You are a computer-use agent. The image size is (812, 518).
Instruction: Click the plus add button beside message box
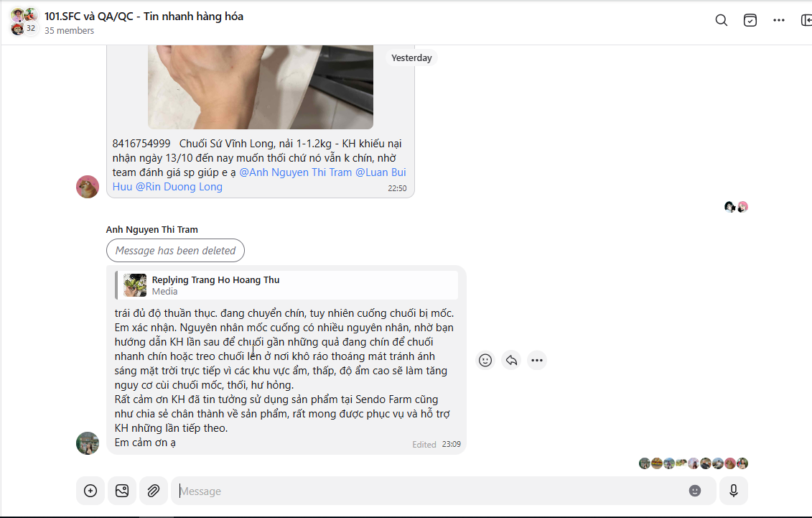tap(90, 491)
